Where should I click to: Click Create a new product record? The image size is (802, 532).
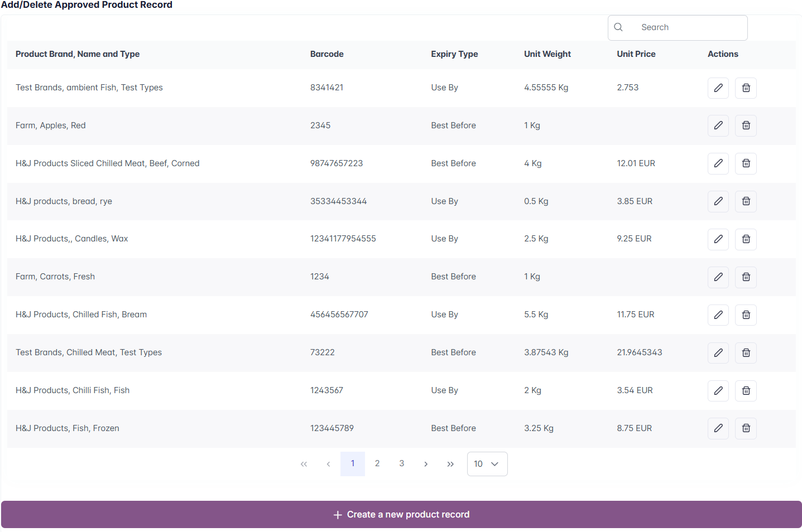point(401,514)
